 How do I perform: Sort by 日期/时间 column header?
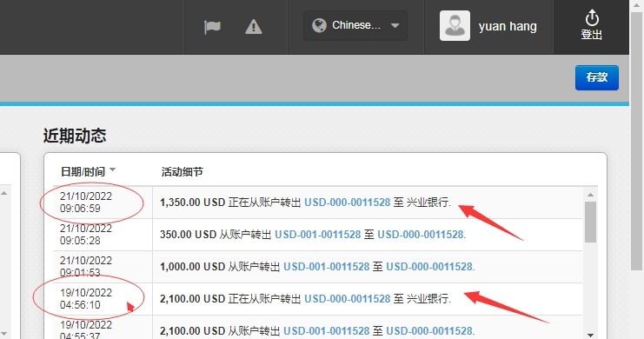click(83, 172)
